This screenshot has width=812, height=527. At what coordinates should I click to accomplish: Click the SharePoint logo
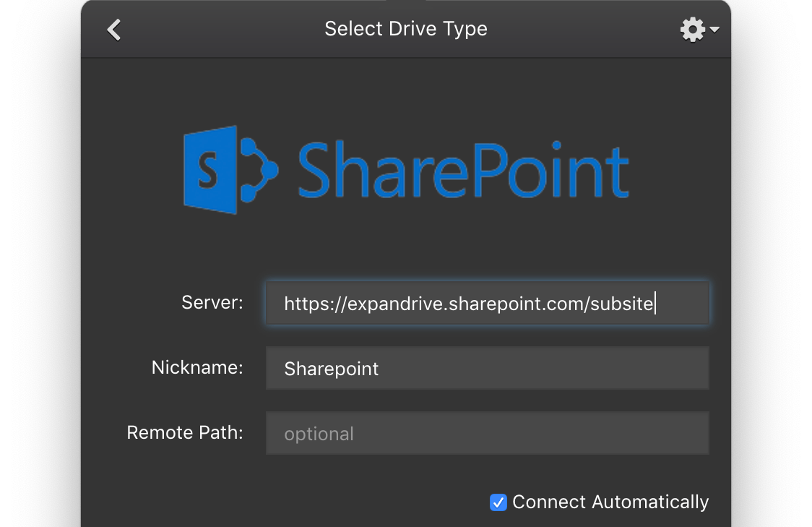[x=407, y=170]
